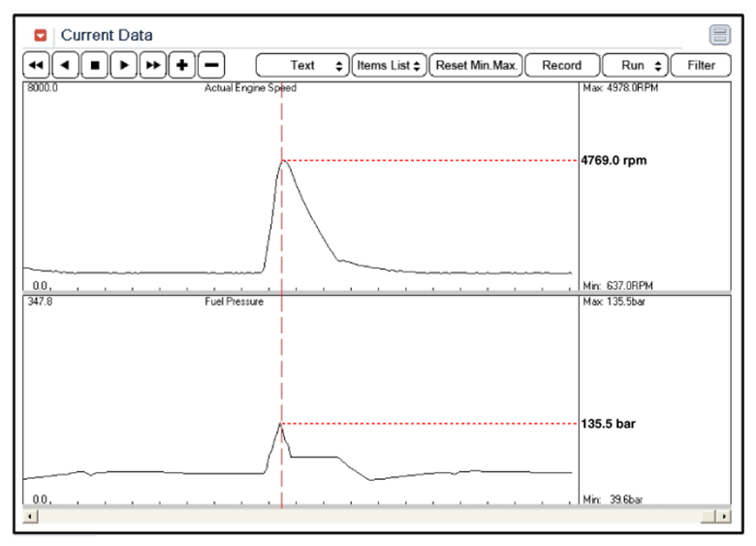
Task: Click the rewind to start button
Action: click(36, 66)
